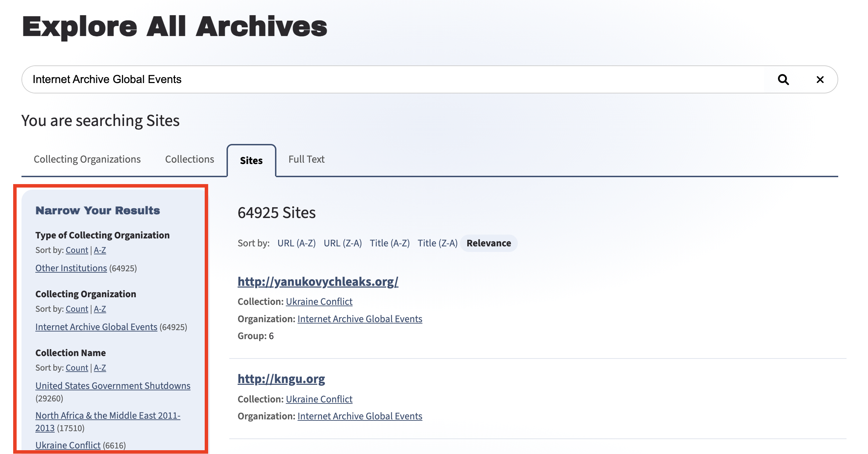This screenshot has width=868, height=454.
Task: Sort Collecting Organization facet by Count
Action: point(77,309)
